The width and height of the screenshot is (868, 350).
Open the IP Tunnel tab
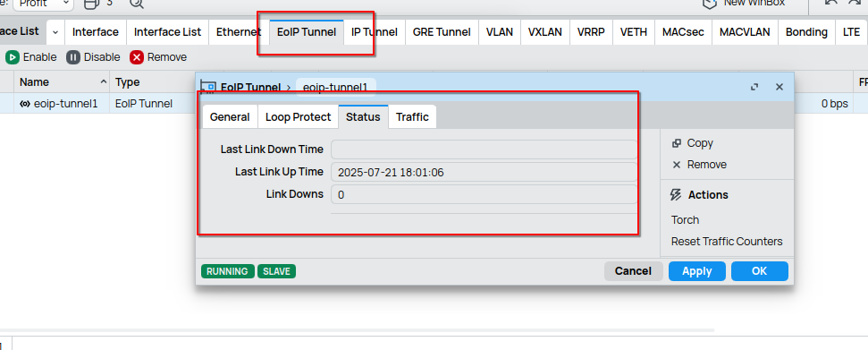[x=375, y=32]
